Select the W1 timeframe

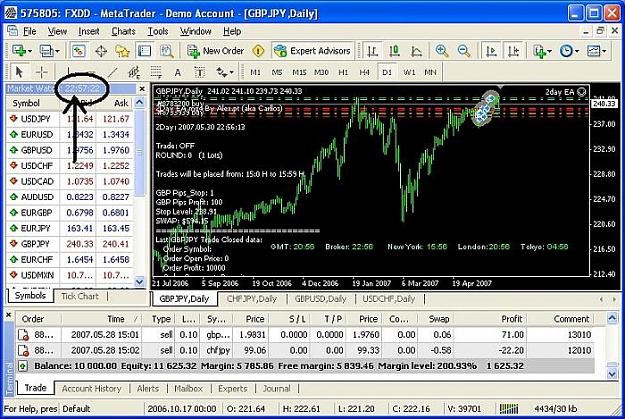(x=409, y=73)
